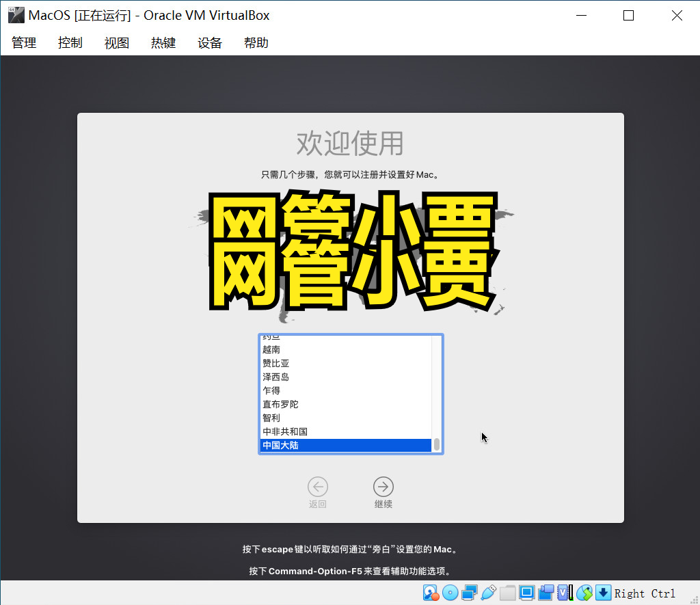Minimize the VirtualBox window

tap(581, 16)
